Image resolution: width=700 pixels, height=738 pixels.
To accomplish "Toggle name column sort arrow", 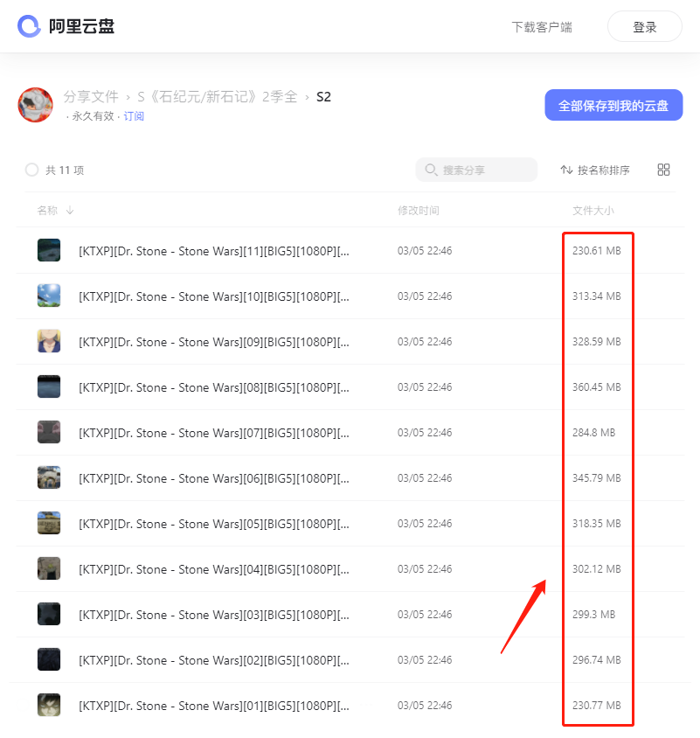I will 70,211.
